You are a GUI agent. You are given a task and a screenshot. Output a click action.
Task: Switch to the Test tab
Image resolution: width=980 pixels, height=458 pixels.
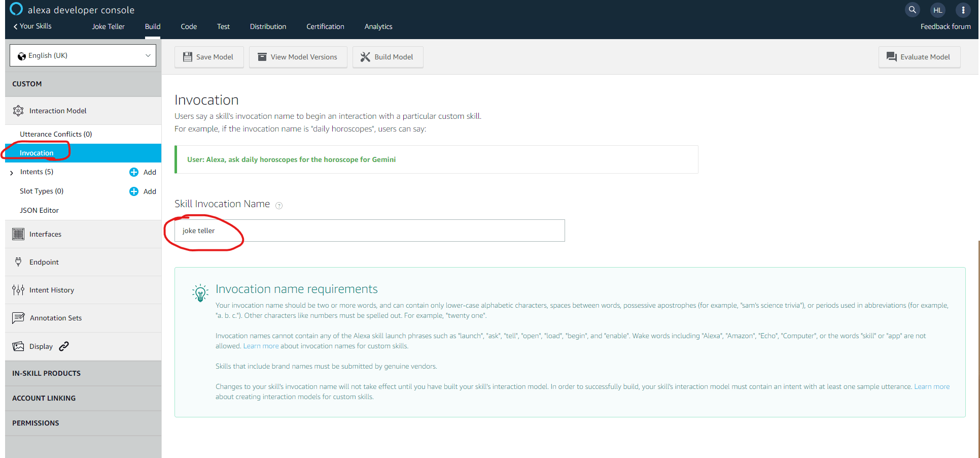point(223,26)
